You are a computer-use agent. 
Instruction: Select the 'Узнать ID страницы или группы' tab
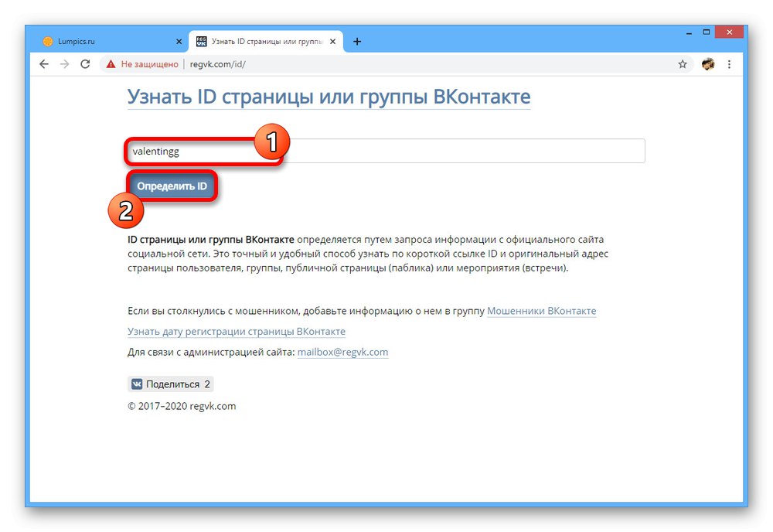(x=266, y=42)
